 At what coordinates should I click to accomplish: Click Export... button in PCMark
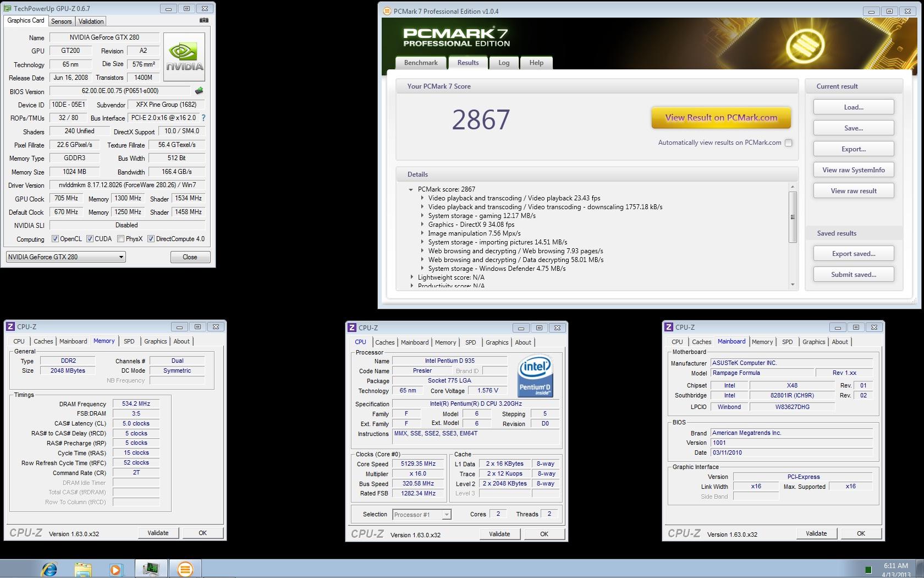(x=854, y=149)
